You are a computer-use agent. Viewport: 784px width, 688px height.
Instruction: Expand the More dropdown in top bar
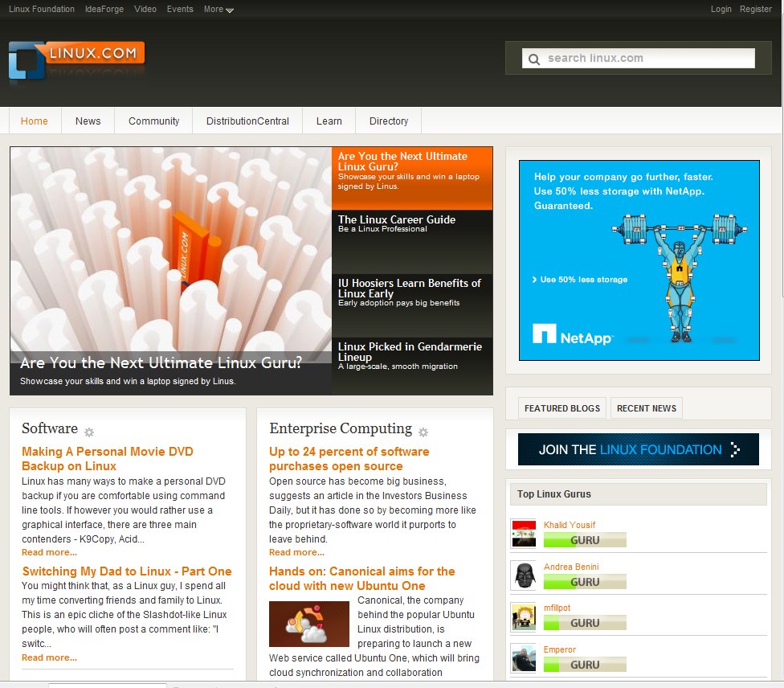point(218,9)
